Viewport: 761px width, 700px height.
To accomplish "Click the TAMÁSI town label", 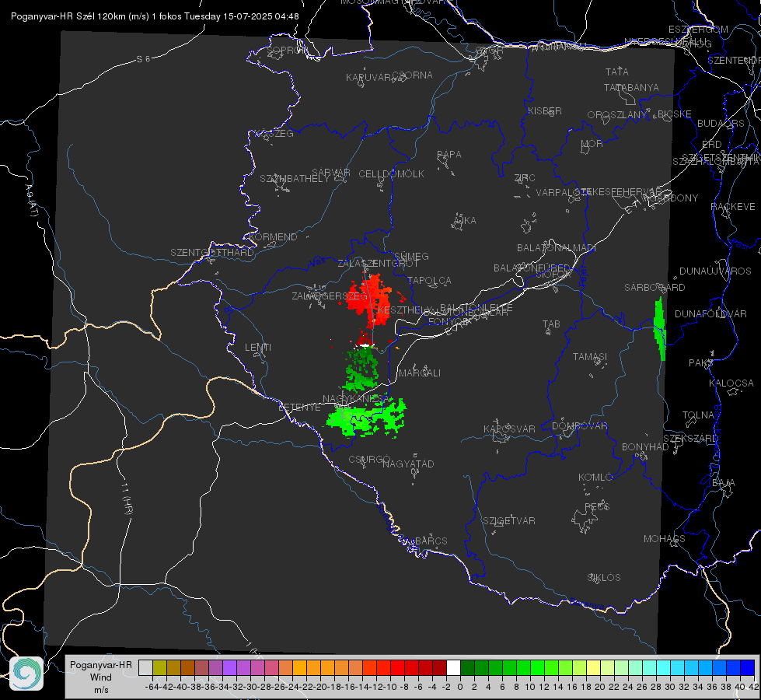I will click(590, 356).
